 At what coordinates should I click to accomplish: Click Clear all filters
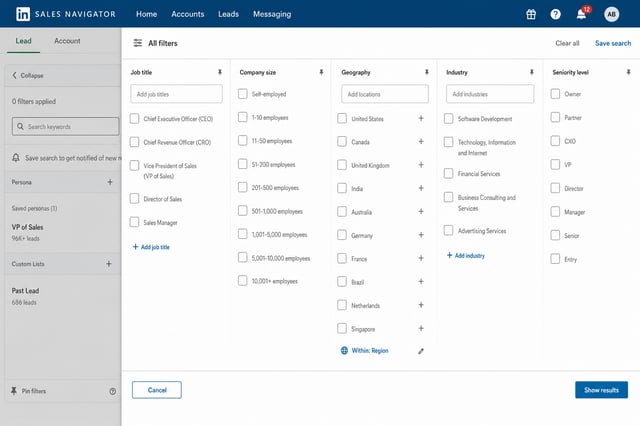[x=567, y=43]
